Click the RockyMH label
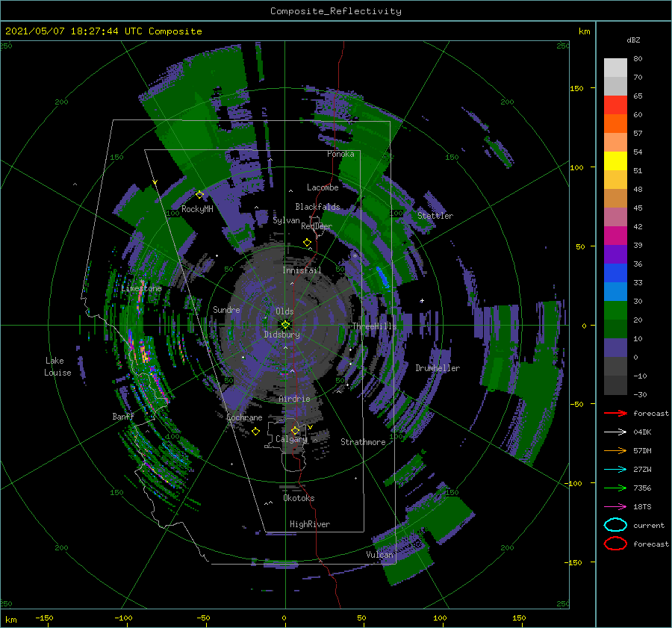 [x=197, y=209]
